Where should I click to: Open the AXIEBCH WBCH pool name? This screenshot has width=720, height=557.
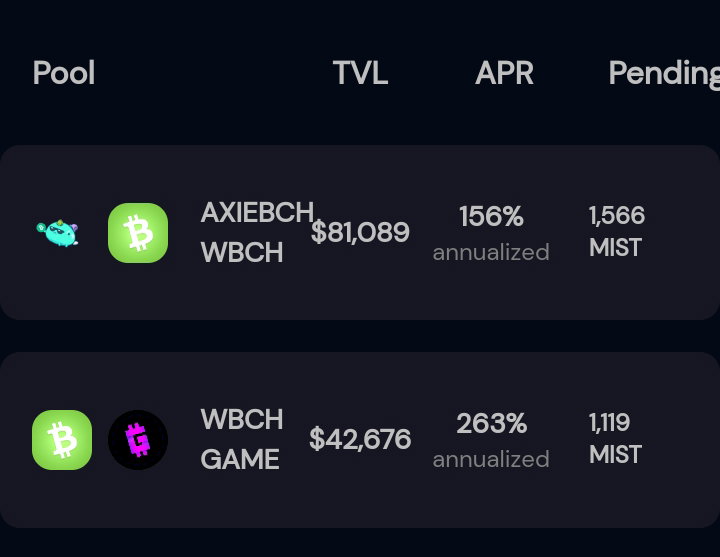pyautogui.click(x=257, y=232)
